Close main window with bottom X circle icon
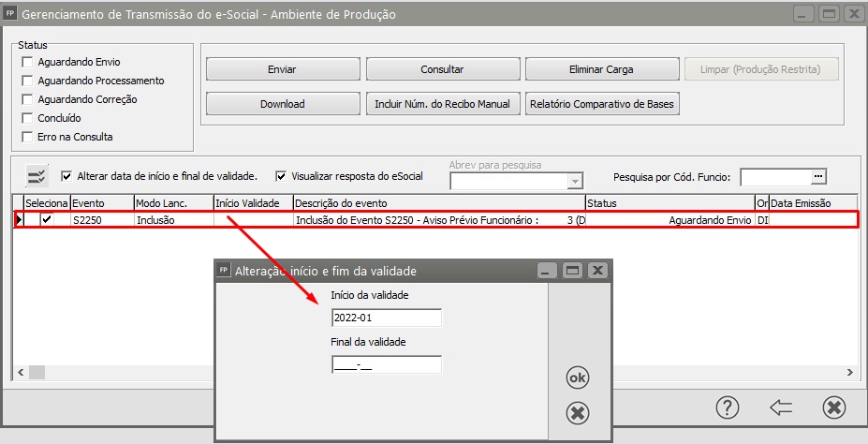This screenshot has width=868, height=444. pos(833,408)
